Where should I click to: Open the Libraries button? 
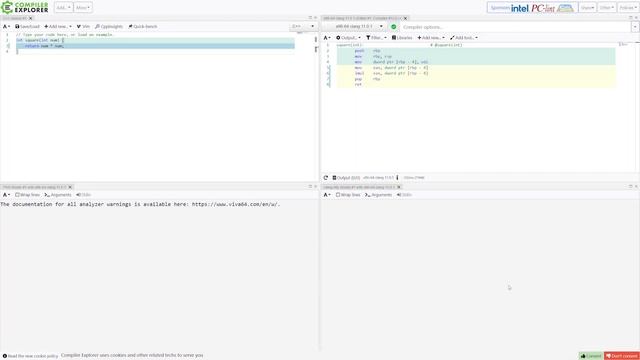tap(402, 38)
